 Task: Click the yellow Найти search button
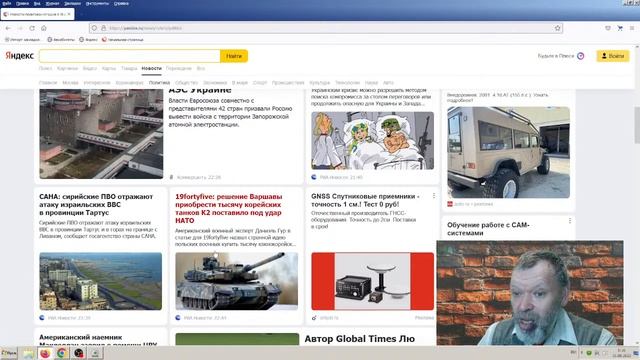[234, 56]
